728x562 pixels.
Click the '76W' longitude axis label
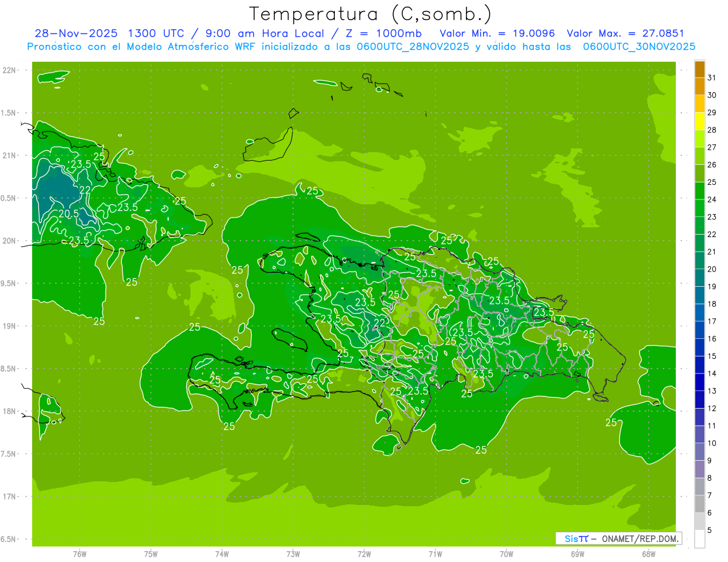pos(79,554)
